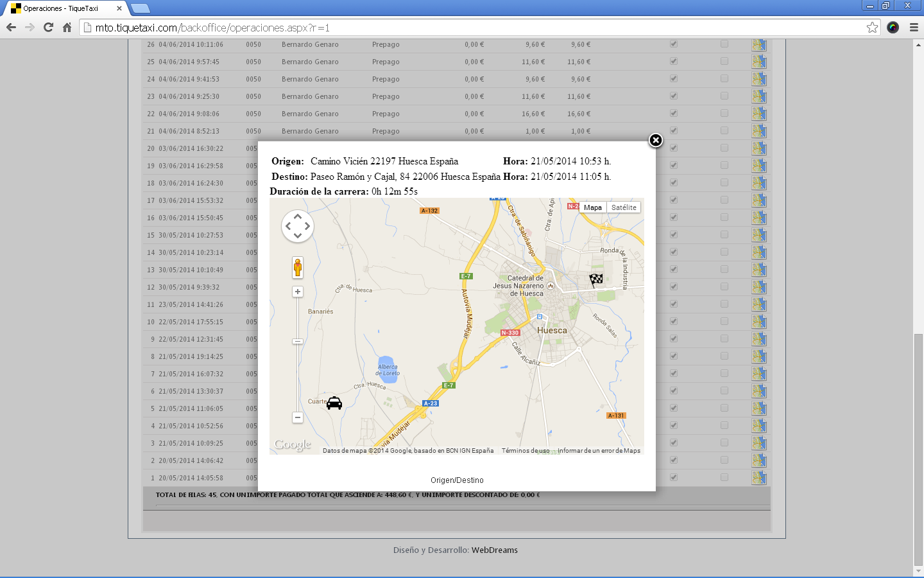Open map icon for row 21/05/2014 10:52:56
The width and height of the screenshot is (924, 578).
coord(759,426)
